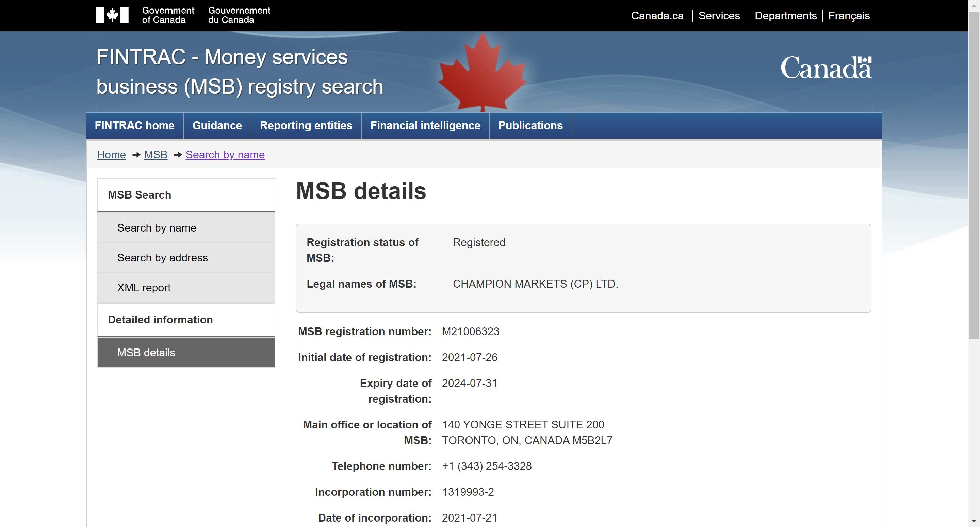This screenshot has width=980, height=527.
Task: Click the Canada wordmark logo
Action: tap(826, 68)
